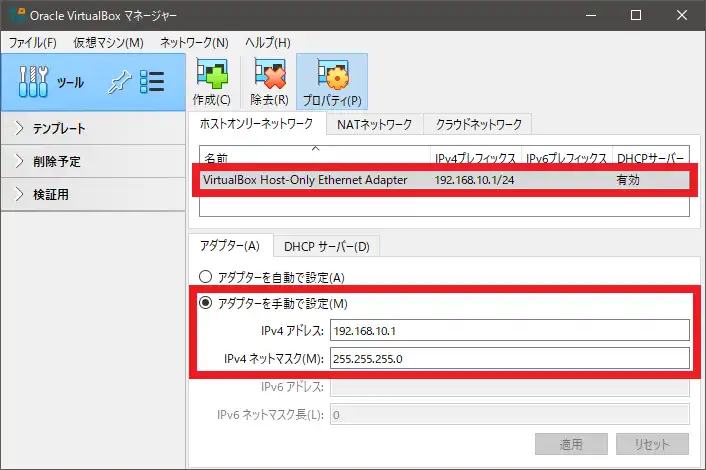This screenshot has height=470, width=706.
Task: Select automatic adapter configuration radio button
Action: (x=205, y=276)
